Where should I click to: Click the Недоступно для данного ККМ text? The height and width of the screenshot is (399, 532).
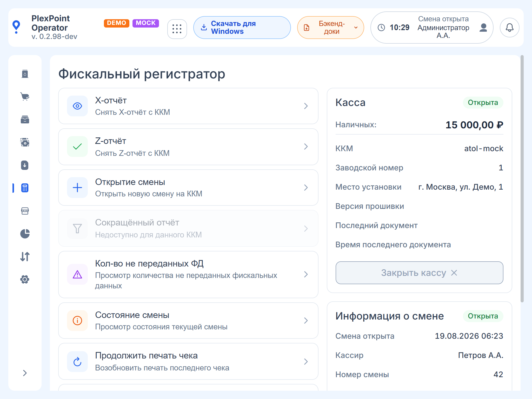[x=148, y=235]
